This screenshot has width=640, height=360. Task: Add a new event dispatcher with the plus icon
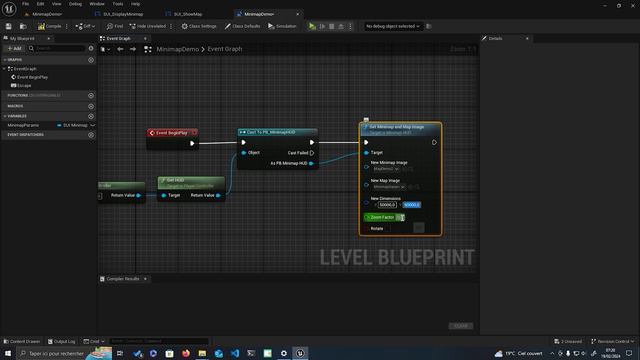click(91, 135)
